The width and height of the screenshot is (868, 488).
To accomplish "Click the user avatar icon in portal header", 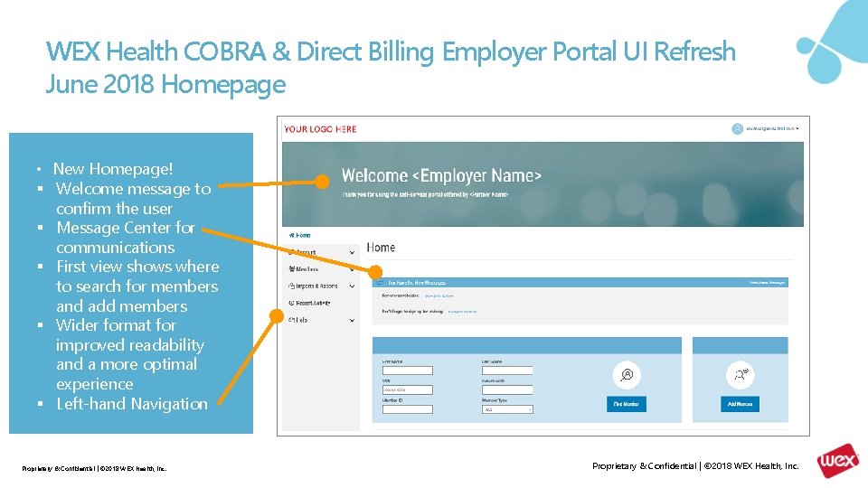I will [738, 129].
